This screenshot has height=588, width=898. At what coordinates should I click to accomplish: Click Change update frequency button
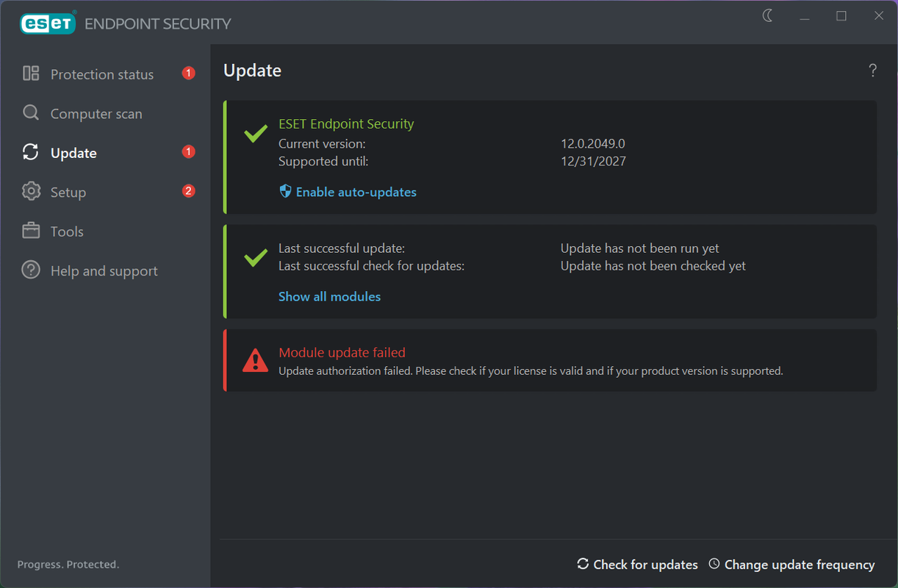pos(792,564)
